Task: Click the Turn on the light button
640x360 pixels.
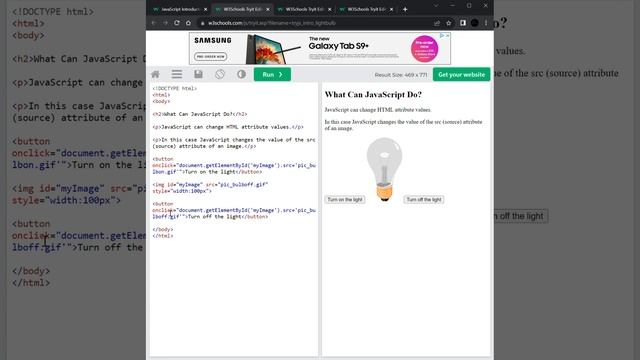Action: [x=345, y=200]
